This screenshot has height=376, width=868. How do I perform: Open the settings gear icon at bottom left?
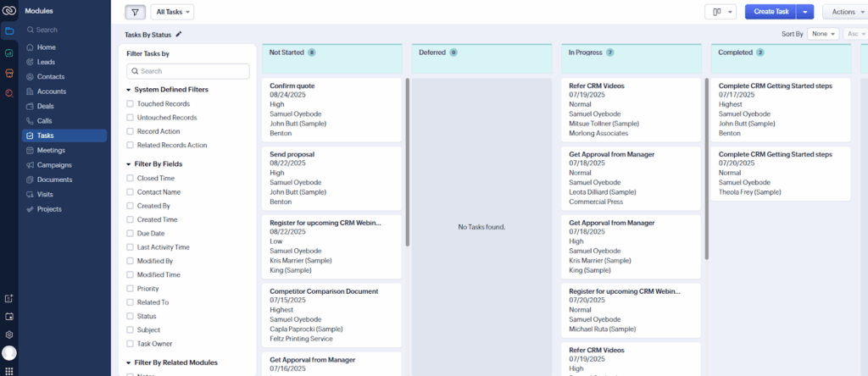pyautogui.click(x=9, y=335)
